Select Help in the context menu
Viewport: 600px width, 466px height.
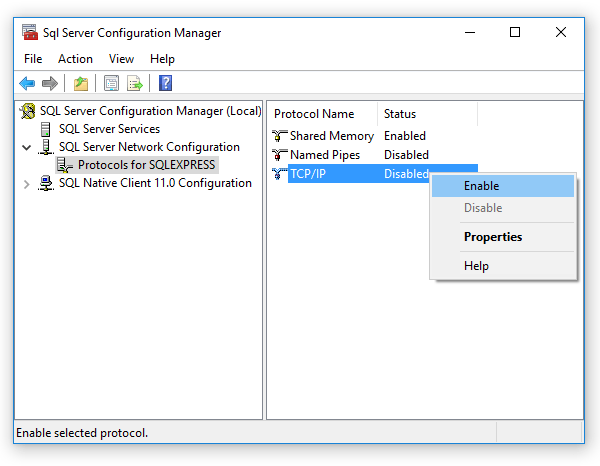pyautogui.click(x=503, y=266)
